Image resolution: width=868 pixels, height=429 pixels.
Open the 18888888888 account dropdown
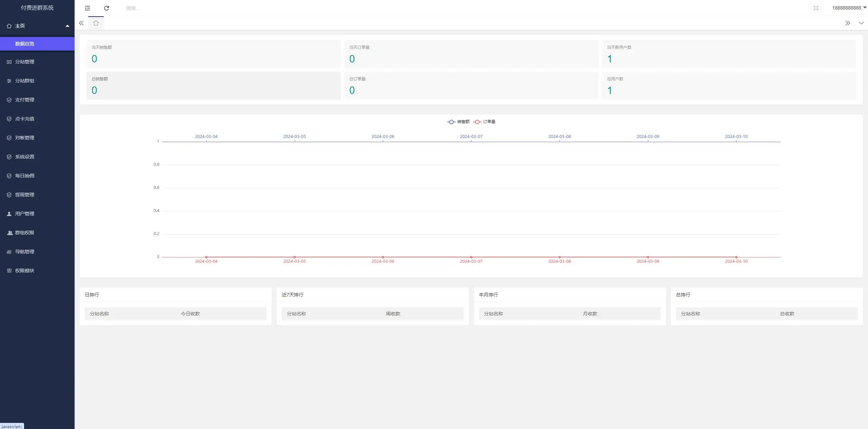pos(849,8)
